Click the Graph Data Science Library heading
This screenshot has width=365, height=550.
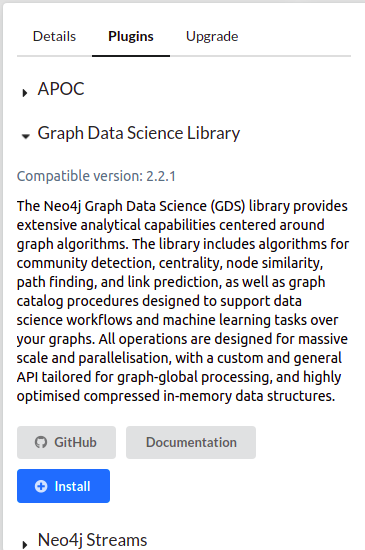(x=139, y=133)
